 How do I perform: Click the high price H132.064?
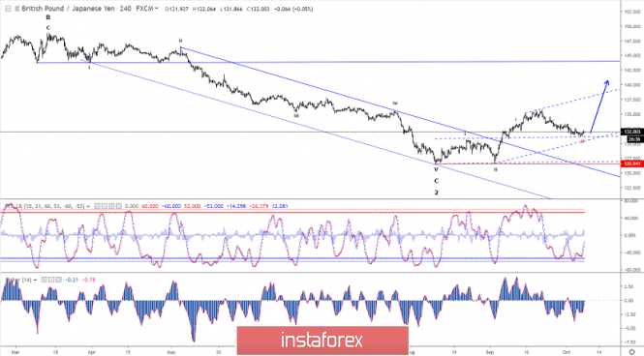203,9
